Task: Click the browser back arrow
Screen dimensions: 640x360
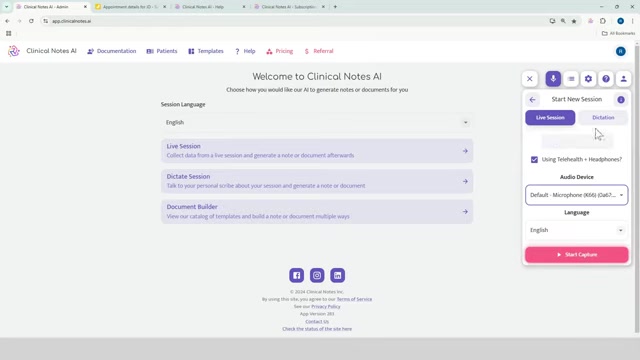Action: 7,21
